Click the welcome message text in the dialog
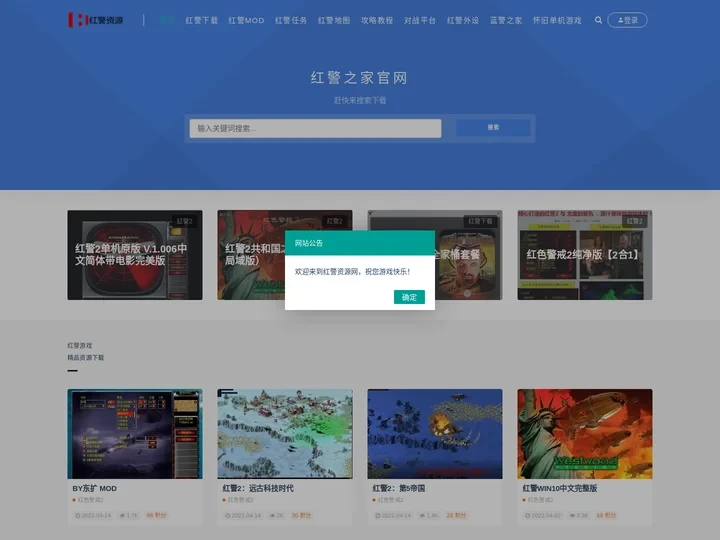The width and height of the screenshot is (720, 540). pyautogui.click(x=352, y=271)
